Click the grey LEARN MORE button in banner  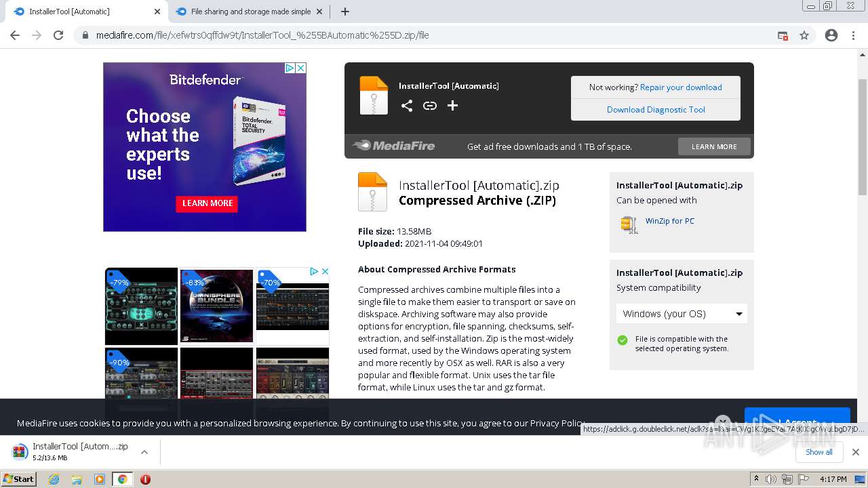714,146
